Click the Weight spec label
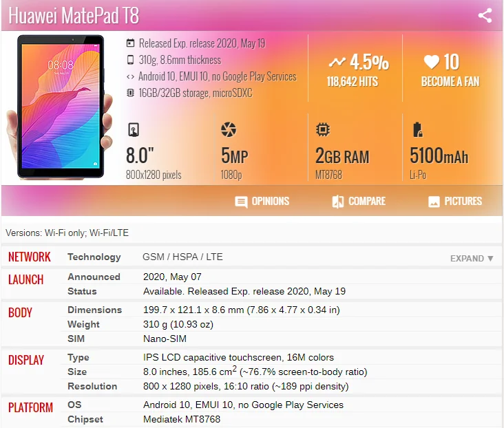The image size is (504, 428). [x=83, y=324]
